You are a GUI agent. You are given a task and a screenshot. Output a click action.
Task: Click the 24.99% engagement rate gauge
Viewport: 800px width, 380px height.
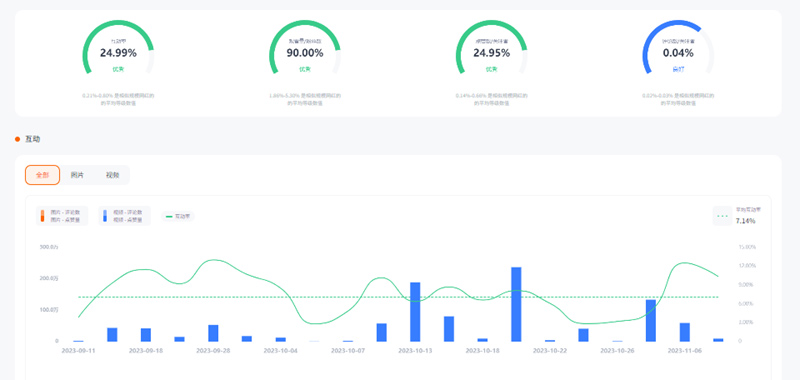[118, 49]
